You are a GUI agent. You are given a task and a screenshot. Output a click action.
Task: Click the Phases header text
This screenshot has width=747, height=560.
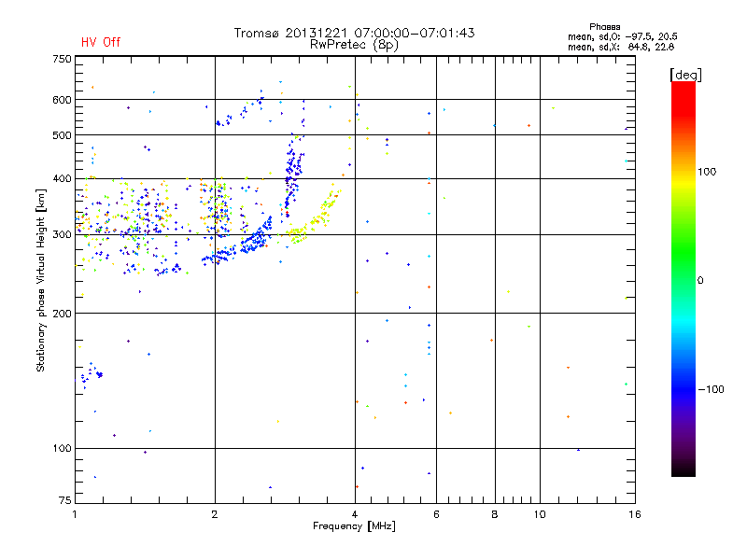point(604,27)
